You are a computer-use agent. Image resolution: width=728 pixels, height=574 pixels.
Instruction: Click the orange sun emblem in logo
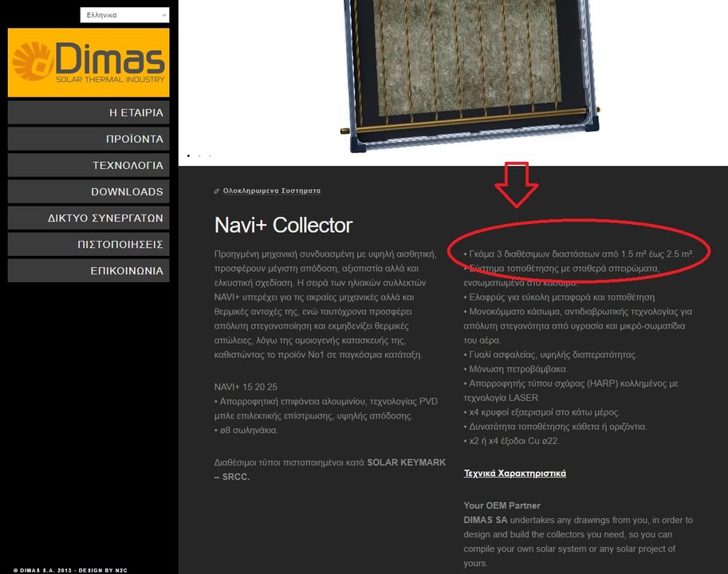pos(32,61)
